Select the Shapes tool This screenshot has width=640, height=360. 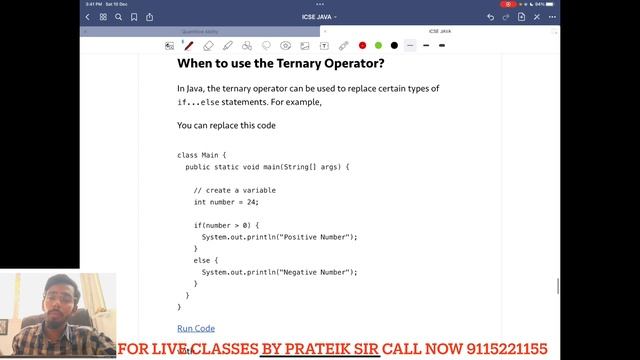[247, 46]
